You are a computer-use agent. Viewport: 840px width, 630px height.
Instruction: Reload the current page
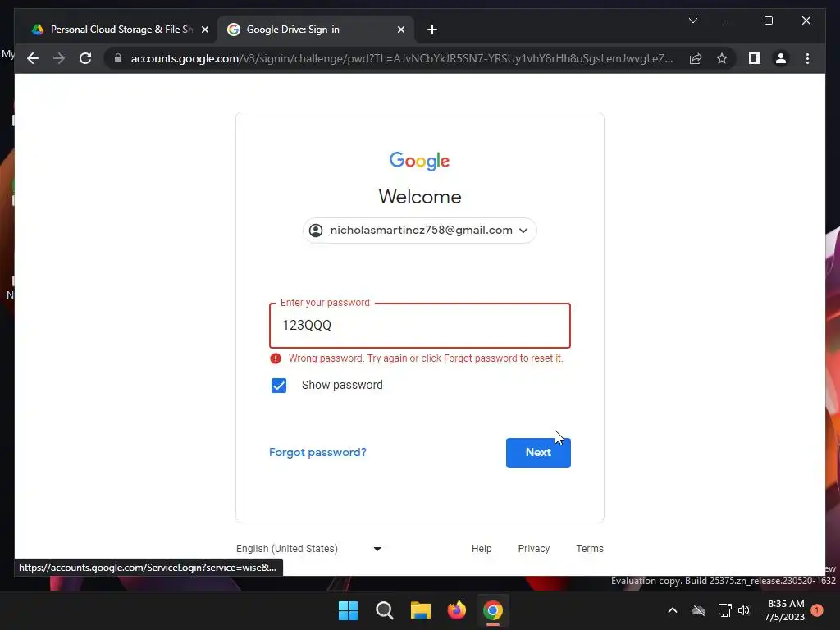tap(85, 58)
